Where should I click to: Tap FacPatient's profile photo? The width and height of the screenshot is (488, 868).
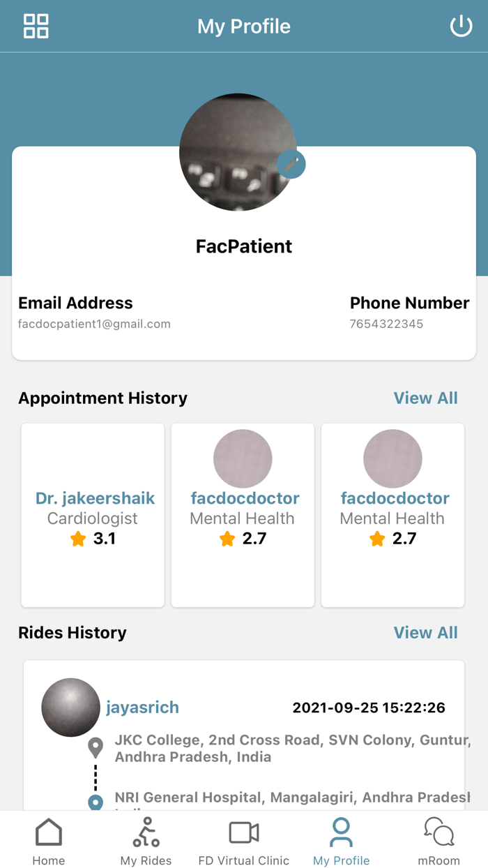[x=239, y=152]
